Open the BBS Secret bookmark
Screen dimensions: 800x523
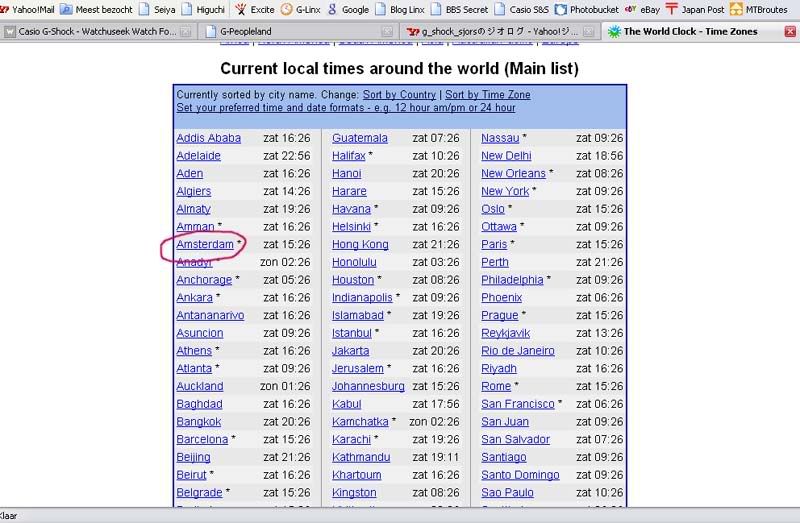pos(459,9)
